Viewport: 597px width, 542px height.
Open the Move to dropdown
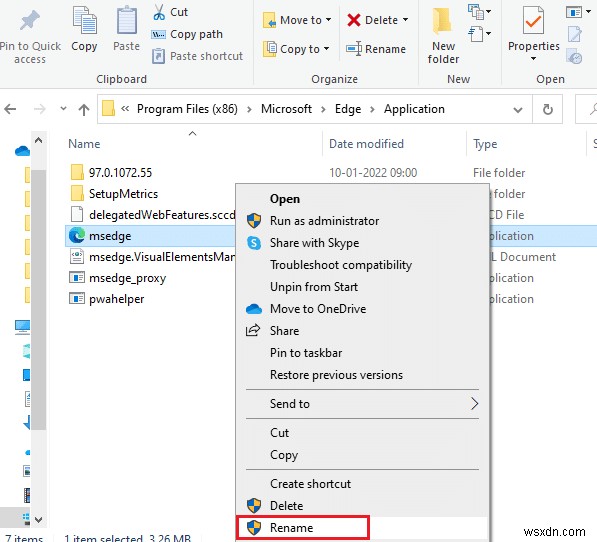pyautogui.click(x=297, y=20)
